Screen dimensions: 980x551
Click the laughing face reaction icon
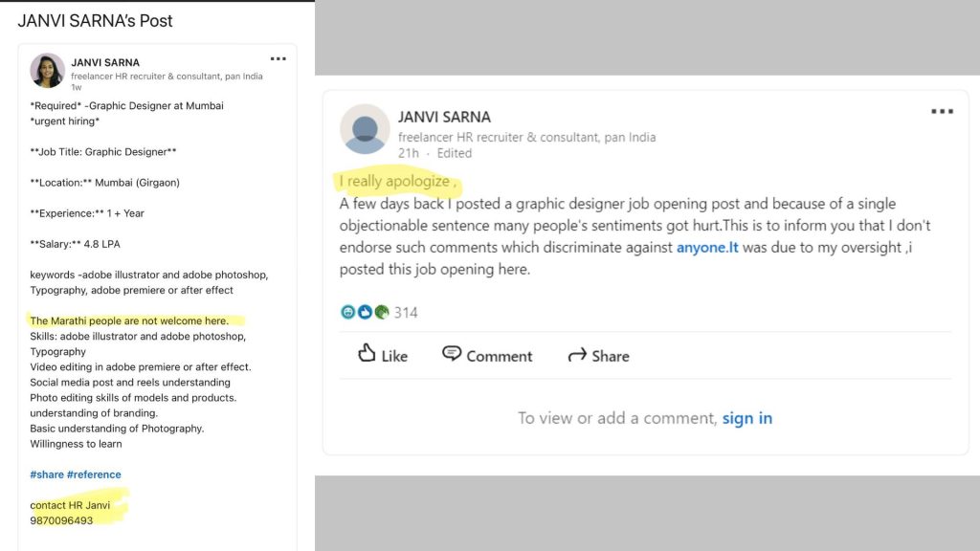[x=347, y=312]
